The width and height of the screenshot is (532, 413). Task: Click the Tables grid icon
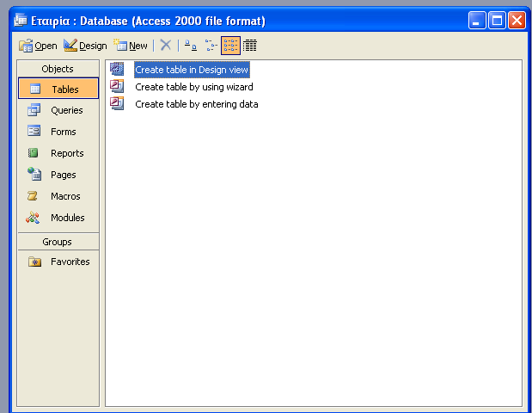(x=35, y=89)
